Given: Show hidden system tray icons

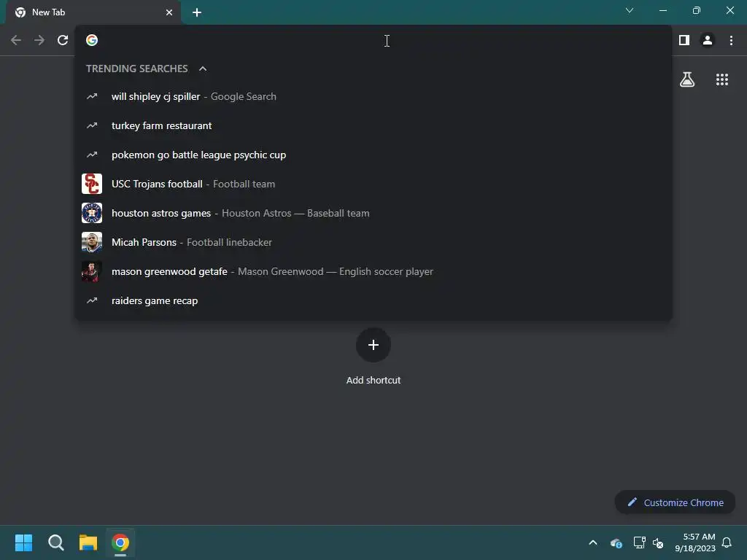Looking at the screenshot, I should 593,542.
